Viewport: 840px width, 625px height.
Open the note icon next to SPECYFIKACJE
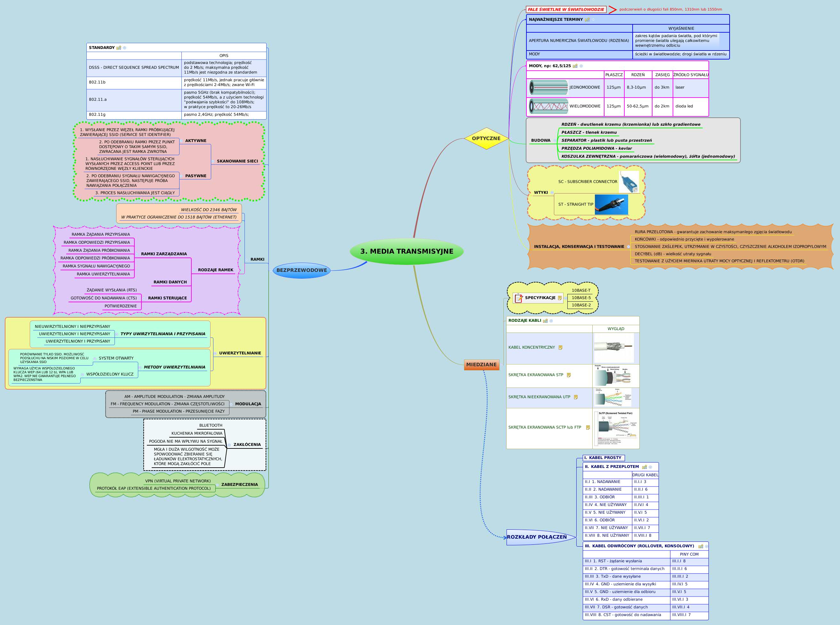click(x=560, y=298)
